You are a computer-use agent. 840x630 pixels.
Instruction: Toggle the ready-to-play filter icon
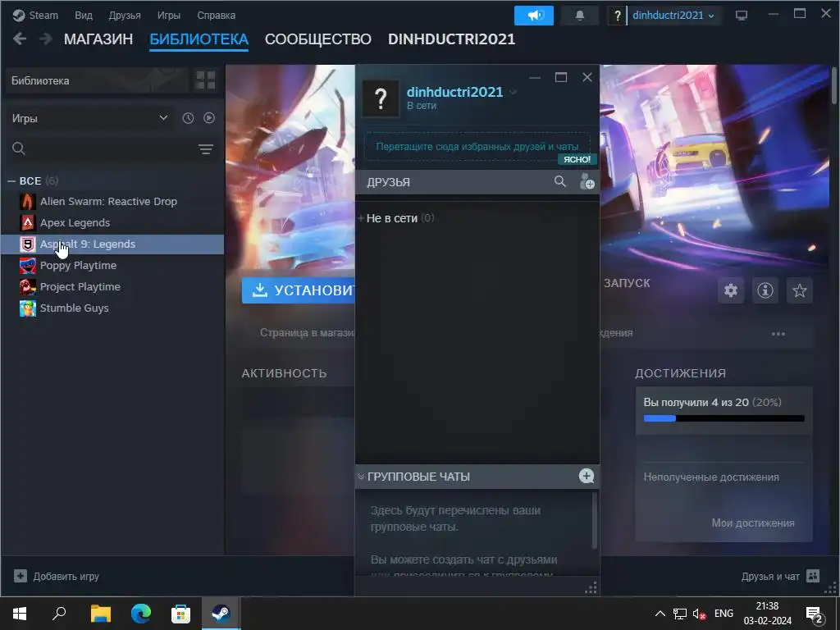coord(209,118)
